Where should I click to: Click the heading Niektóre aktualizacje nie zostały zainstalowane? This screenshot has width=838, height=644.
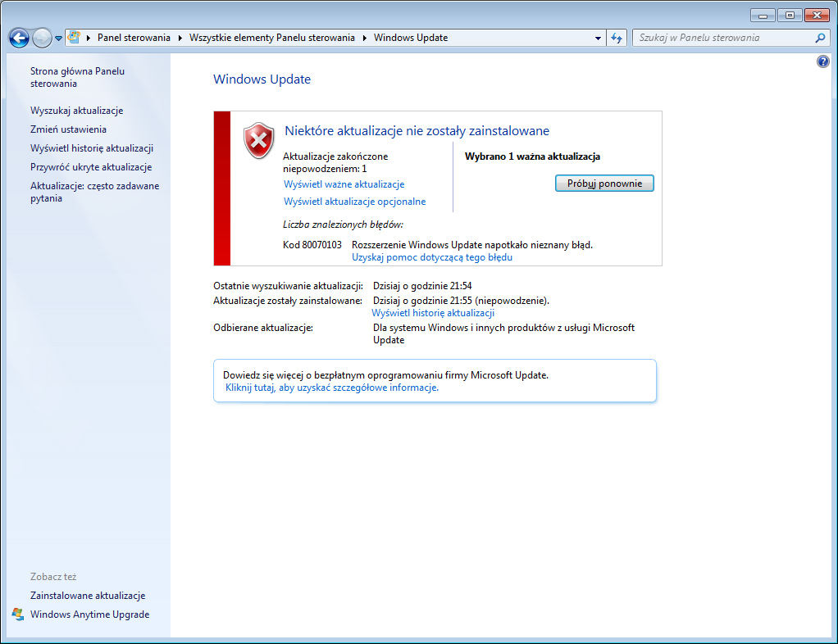417,131
